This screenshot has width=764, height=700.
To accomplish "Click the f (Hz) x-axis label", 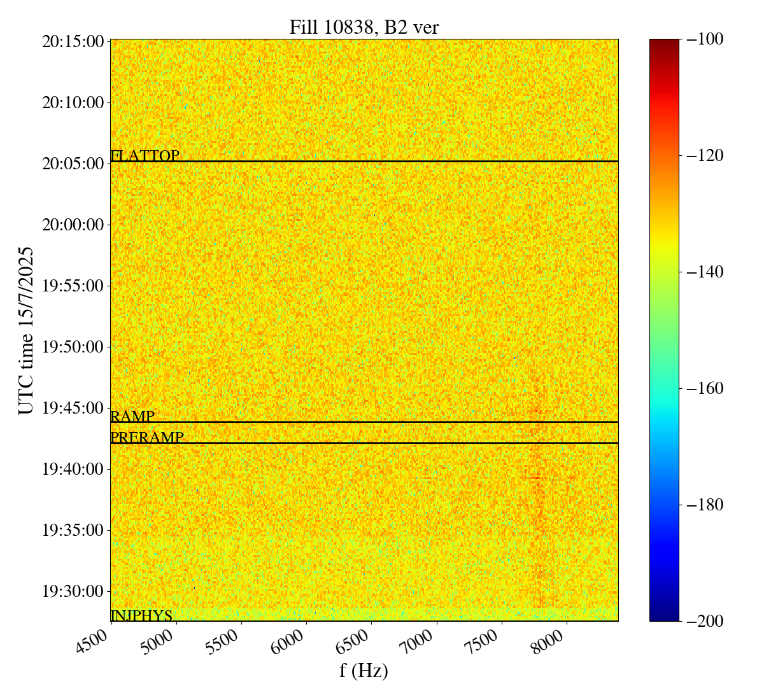I will click(x=364, y=670).
